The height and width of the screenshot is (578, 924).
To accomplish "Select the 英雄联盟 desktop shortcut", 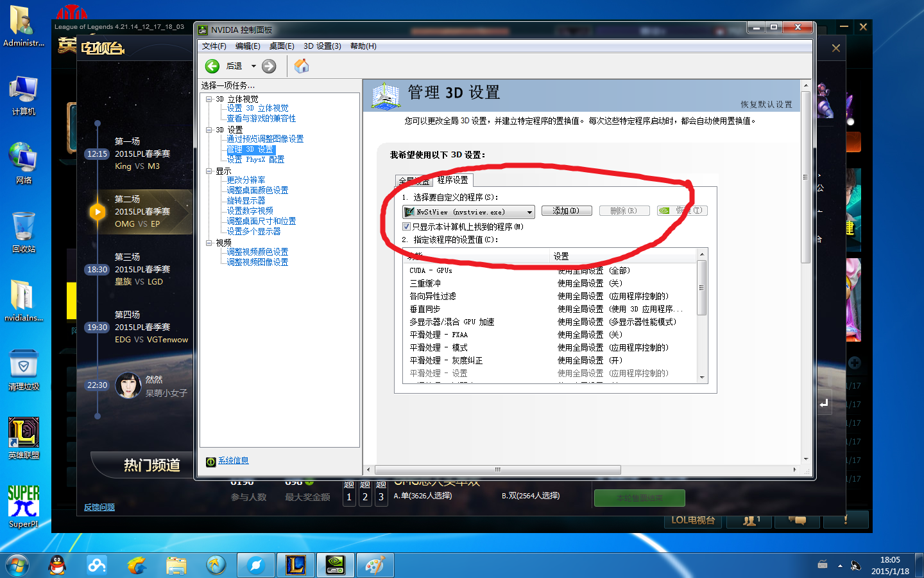I will (24, 439).
